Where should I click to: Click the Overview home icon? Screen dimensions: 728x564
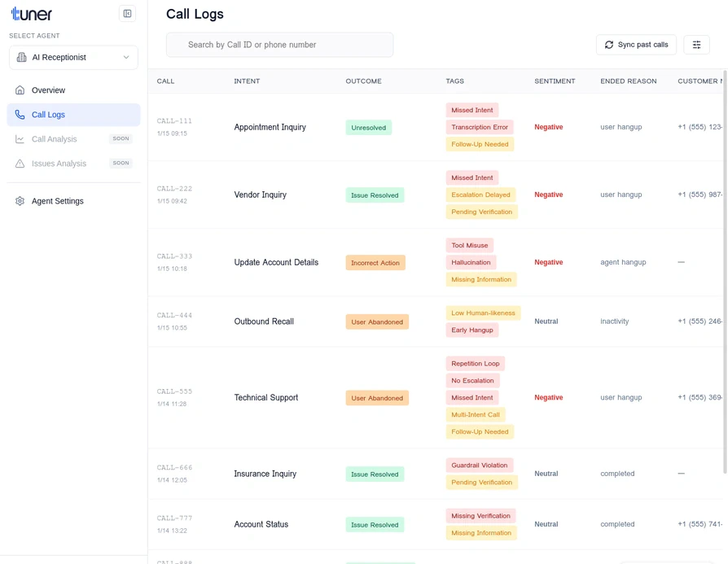point(20,90)
